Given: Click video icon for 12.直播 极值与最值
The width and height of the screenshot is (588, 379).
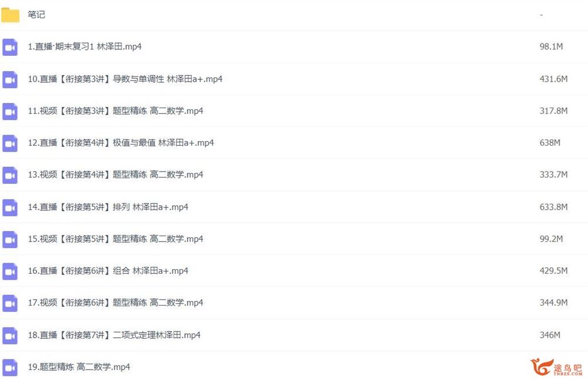Looking at the screenshot, I should pos(10,143).
